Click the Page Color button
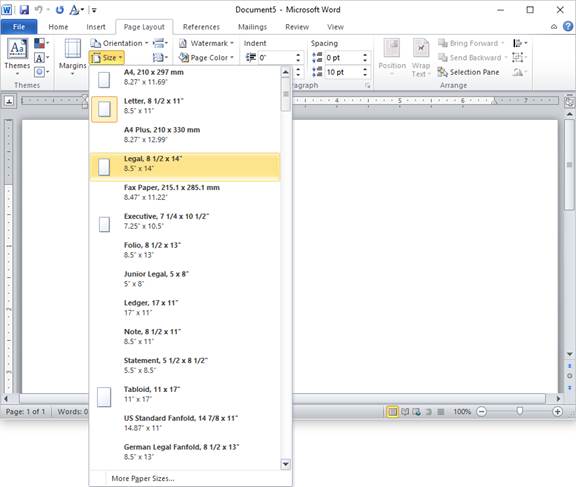This screenshot has width=576, height=487. (206, 58)
